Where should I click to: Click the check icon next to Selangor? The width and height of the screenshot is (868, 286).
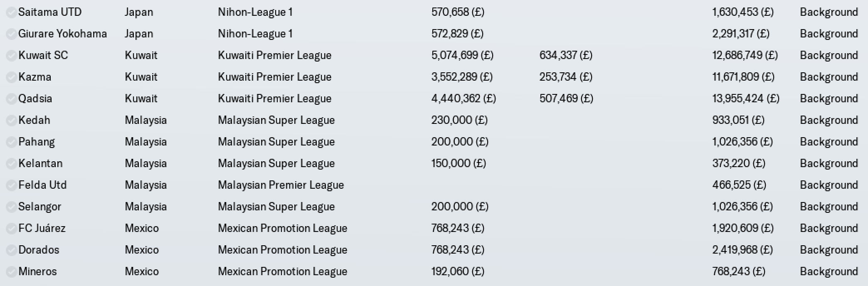pos(11,207)
